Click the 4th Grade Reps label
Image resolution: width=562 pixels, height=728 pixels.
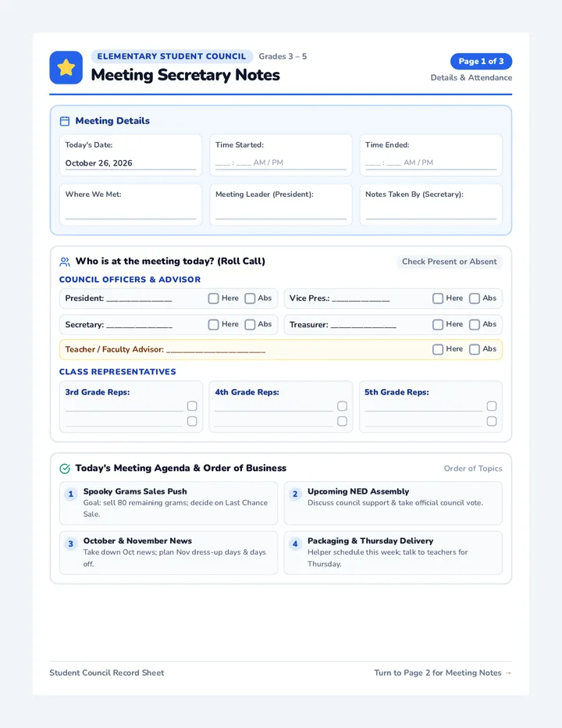pos(247,392)
